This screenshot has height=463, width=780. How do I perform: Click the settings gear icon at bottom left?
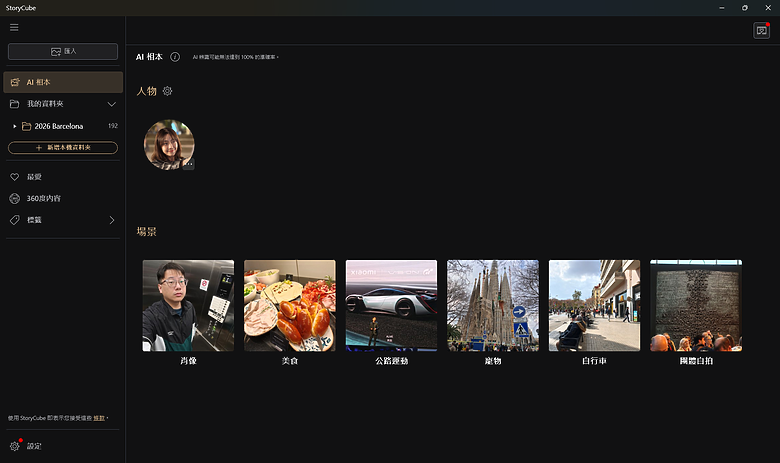point(14,446)
